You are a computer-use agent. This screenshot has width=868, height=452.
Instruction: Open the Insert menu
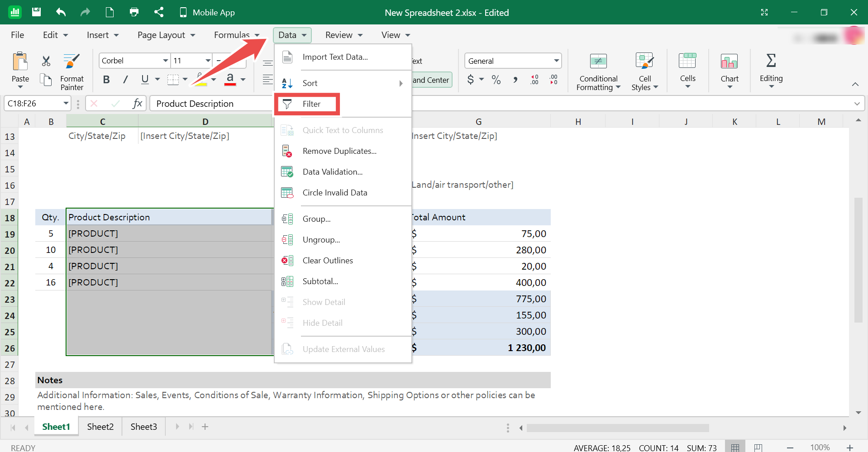(x=103, y=35)
